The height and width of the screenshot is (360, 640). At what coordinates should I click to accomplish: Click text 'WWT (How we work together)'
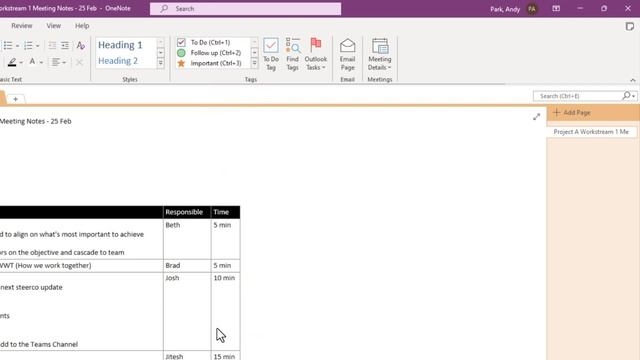click(x=45, y=266)
